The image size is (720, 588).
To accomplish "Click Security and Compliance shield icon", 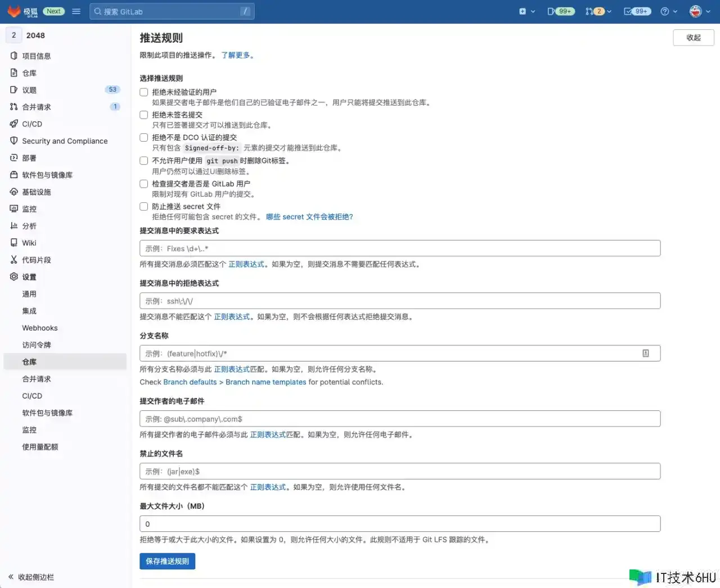I will point(14,141).
